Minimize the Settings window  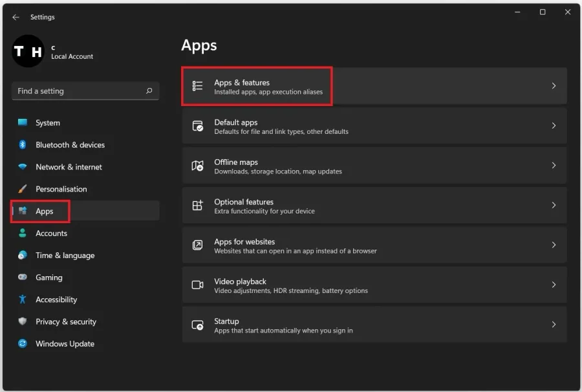click(517, 12)
